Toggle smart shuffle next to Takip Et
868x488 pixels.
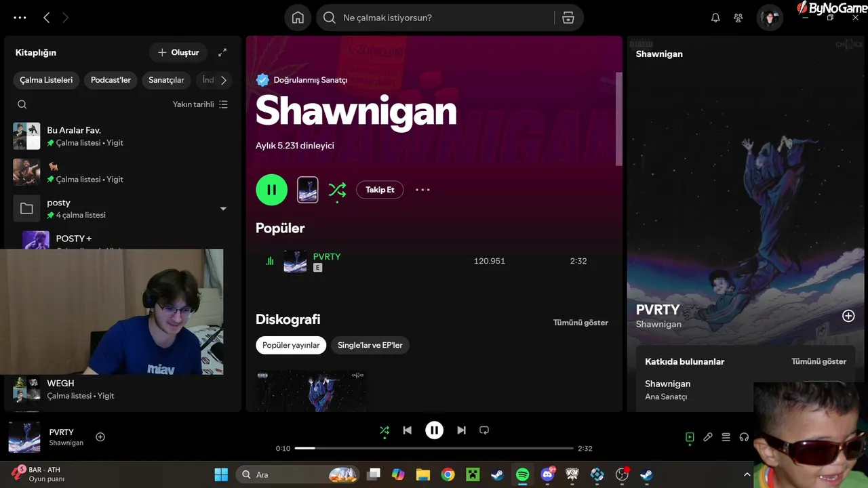tap(337, 190)
